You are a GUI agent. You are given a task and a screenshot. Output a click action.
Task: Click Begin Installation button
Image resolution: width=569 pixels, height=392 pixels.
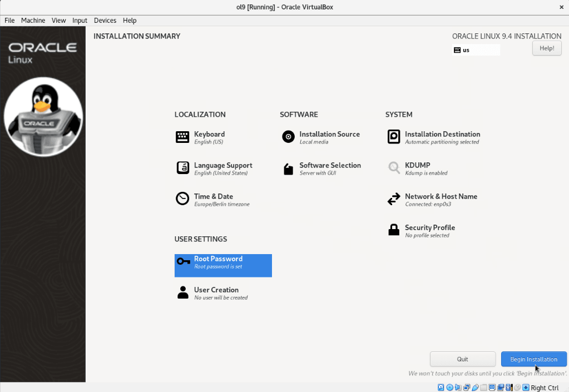533,359
